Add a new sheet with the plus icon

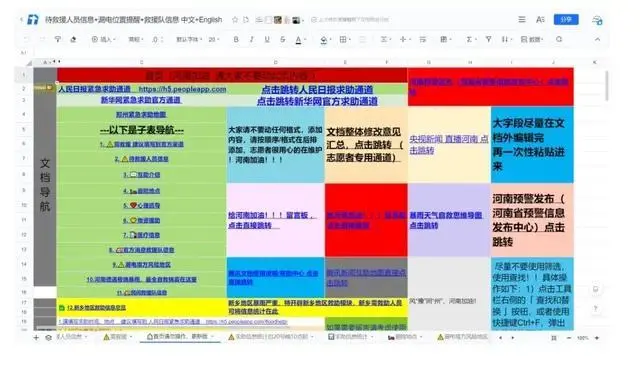tap(36, 337)
